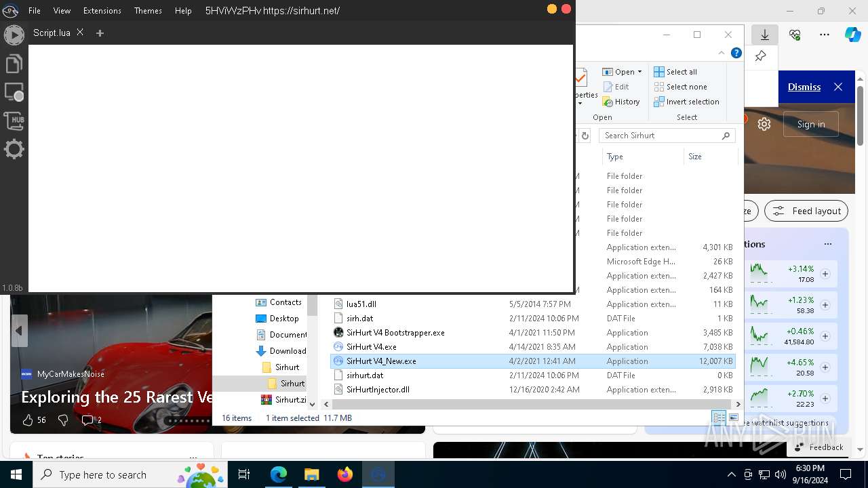Add the +4.65% stock to watchlist
The image size is (868, 488).
point(825,367)
